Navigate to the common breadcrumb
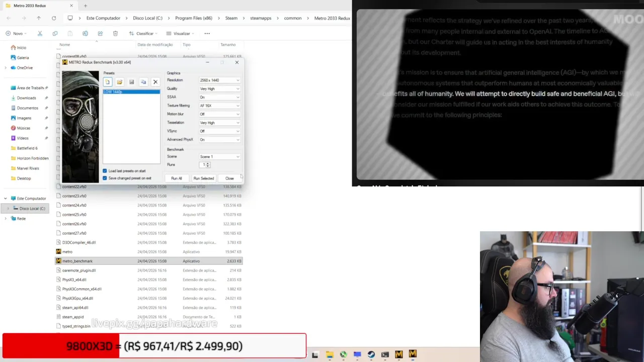644x362 pixels. click(x=293, y=18)
